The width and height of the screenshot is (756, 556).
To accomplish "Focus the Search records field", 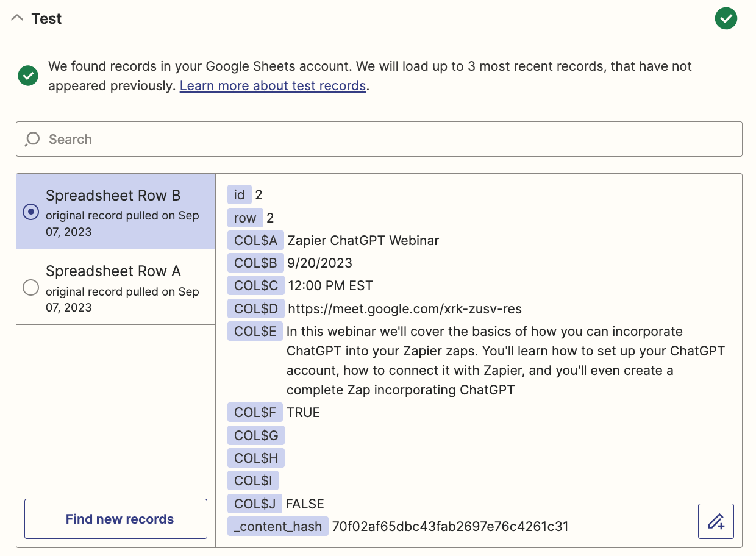I will 379,139.
